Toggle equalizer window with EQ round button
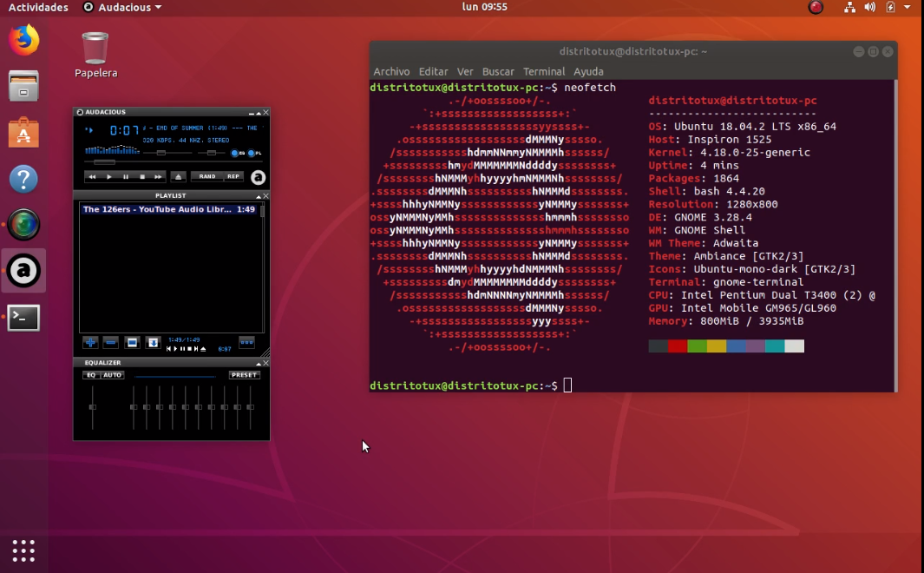924x573 pixels. coord(234,153)
